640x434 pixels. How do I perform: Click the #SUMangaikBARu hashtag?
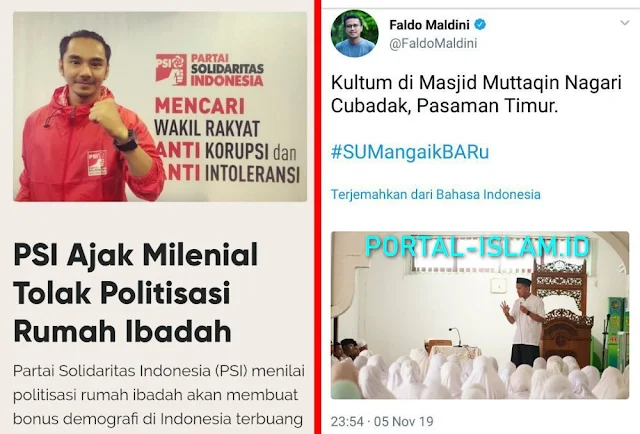(410, 152)
